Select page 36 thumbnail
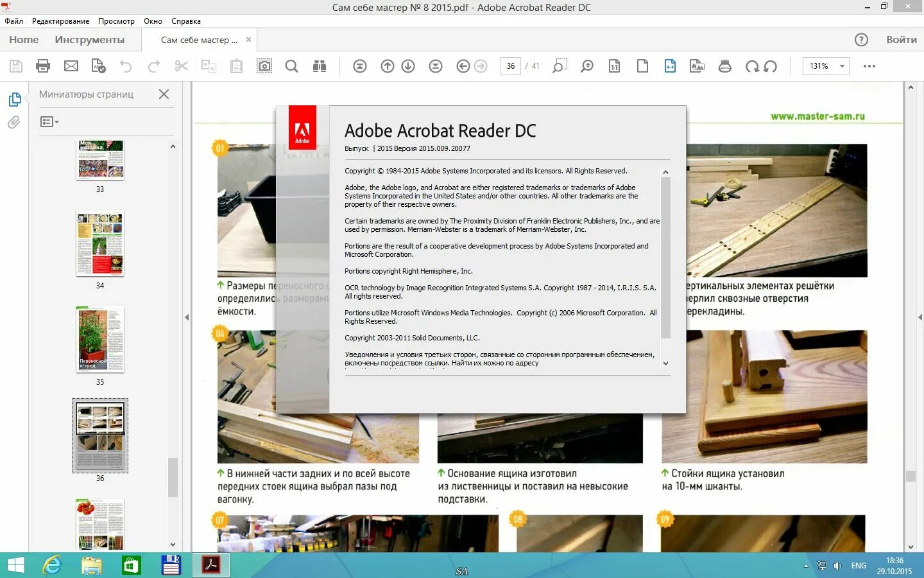The width and height of the screenshot is (924, 578). click(x=100, y=436)
